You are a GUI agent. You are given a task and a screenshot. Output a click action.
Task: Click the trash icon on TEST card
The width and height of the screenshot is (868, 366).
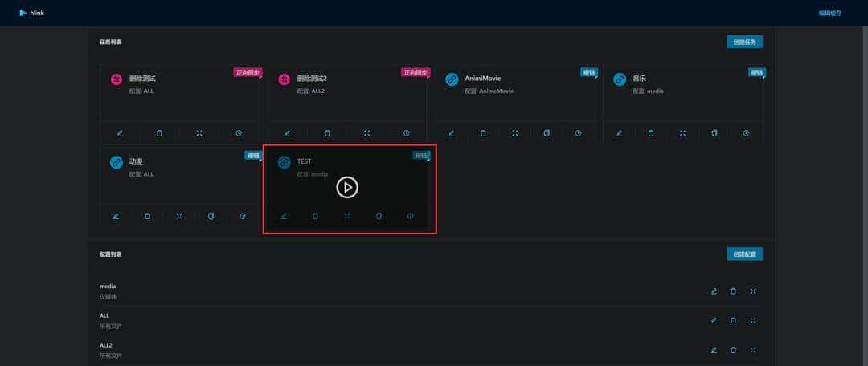(316, 216)
